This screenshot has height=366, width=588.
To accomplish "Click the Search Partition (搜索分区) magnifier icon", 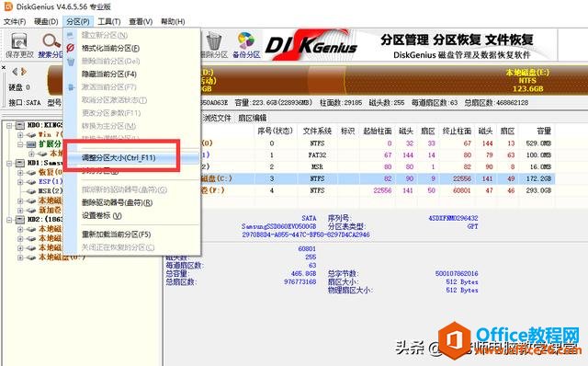I will 51,40.
